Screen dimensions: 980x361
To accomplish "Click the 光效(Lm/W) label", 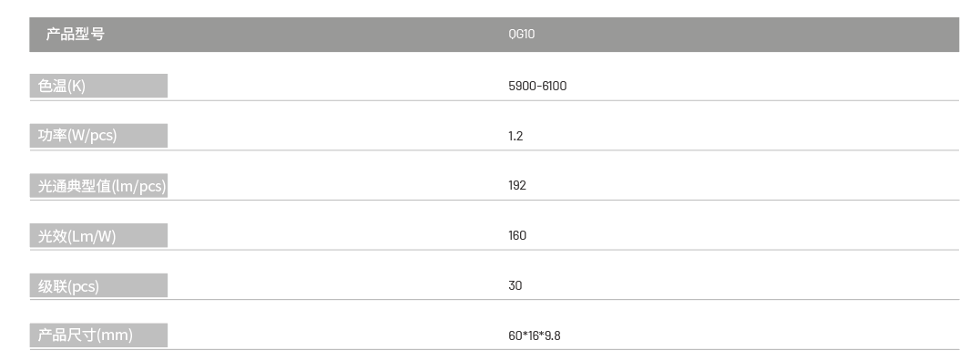I will point(77,236).
